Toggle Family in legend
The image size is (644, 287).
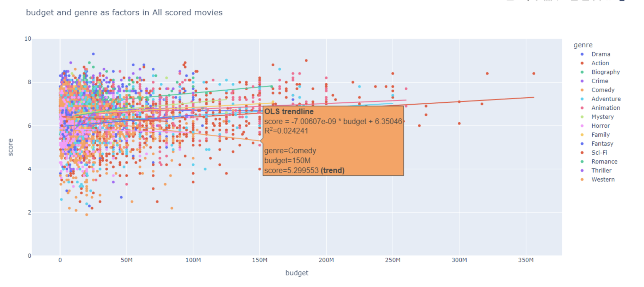coord(600,135)
